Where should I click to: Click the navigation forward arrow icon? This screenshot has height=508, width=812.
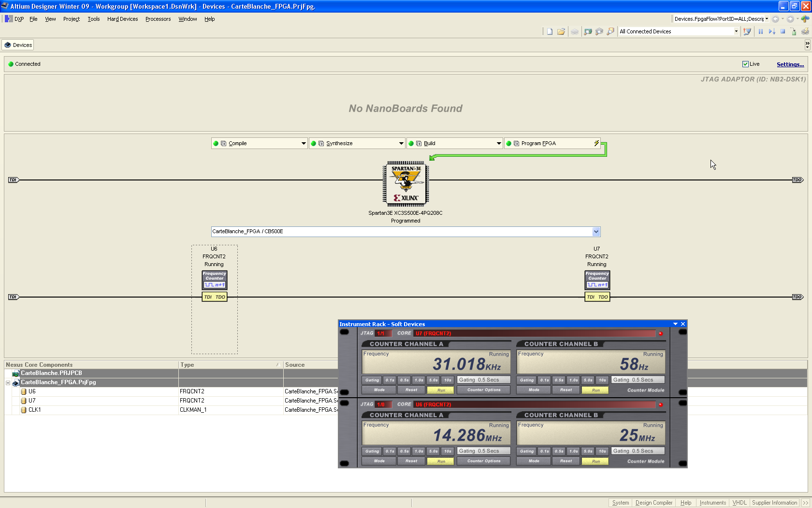pyautogui.click(x=790, y=19)
